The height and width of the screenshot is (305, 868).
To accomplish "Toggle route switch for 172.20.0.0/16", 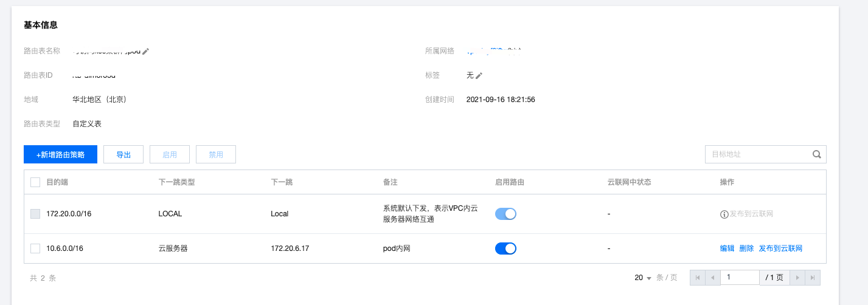I will 505,214.
